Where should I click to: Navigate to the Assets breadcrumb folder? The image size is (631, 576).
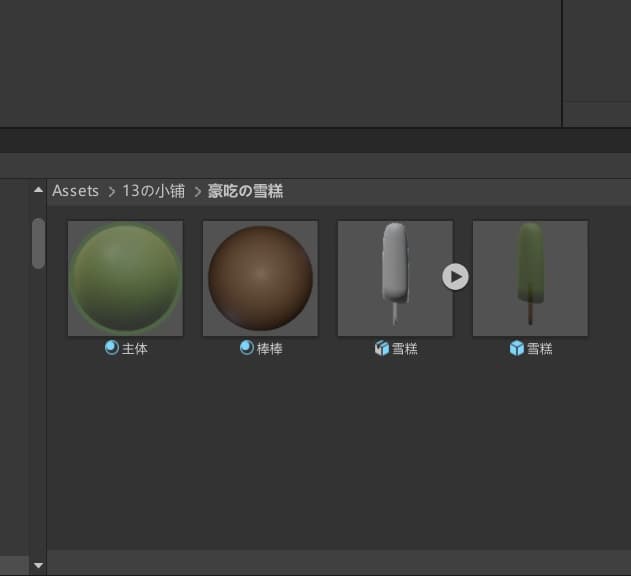[76, 191]
